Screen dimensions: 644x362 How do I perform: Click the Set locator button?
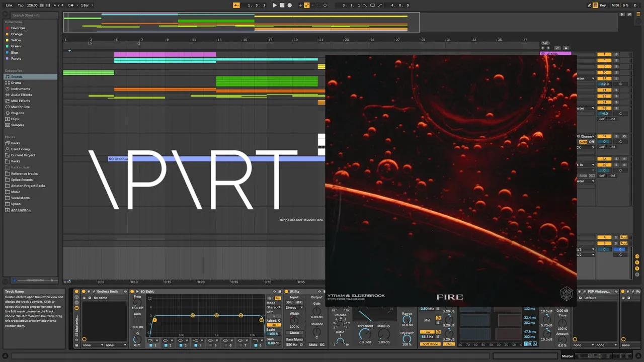[545, 43]
